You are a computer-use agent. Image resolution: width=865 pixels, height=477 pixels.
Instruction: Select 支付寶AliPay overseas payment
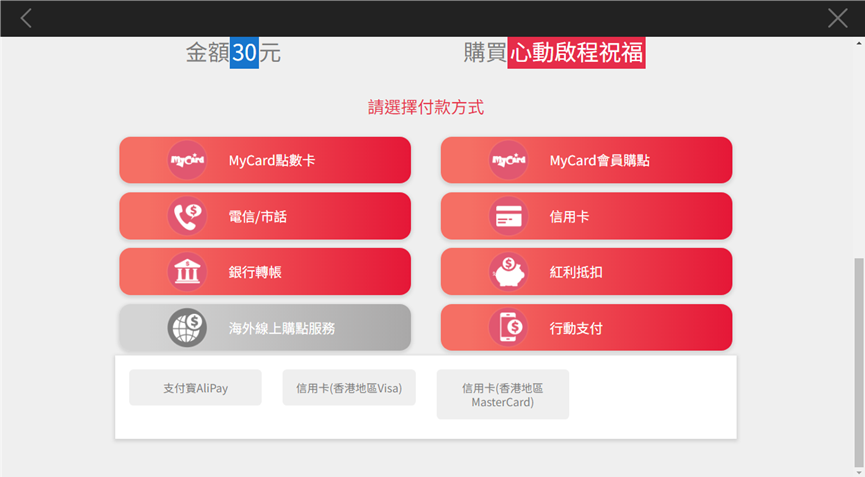coord(195,388)
